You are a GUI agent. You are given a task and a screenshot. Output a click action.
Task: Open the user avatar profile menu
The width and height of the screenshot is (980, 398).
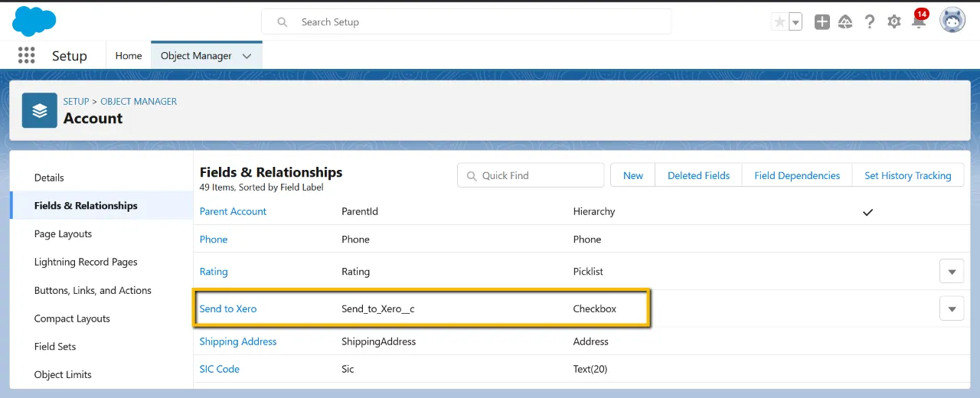click(x=952, y=21)
